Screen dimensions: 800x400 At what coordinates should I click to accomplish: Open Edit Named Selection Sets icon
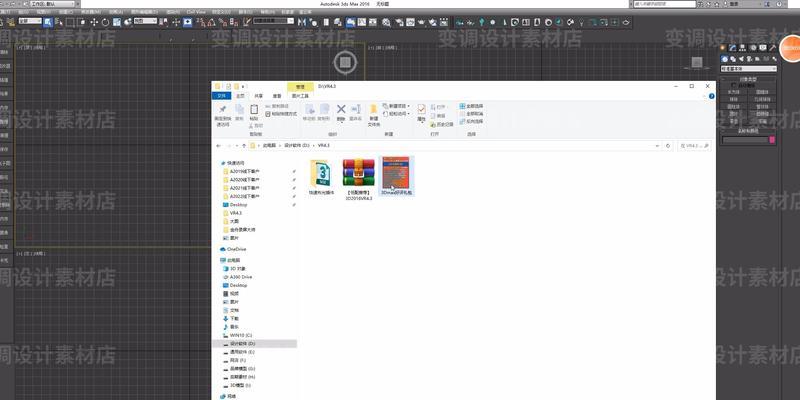pyautogui.click(x=246, y=22)
